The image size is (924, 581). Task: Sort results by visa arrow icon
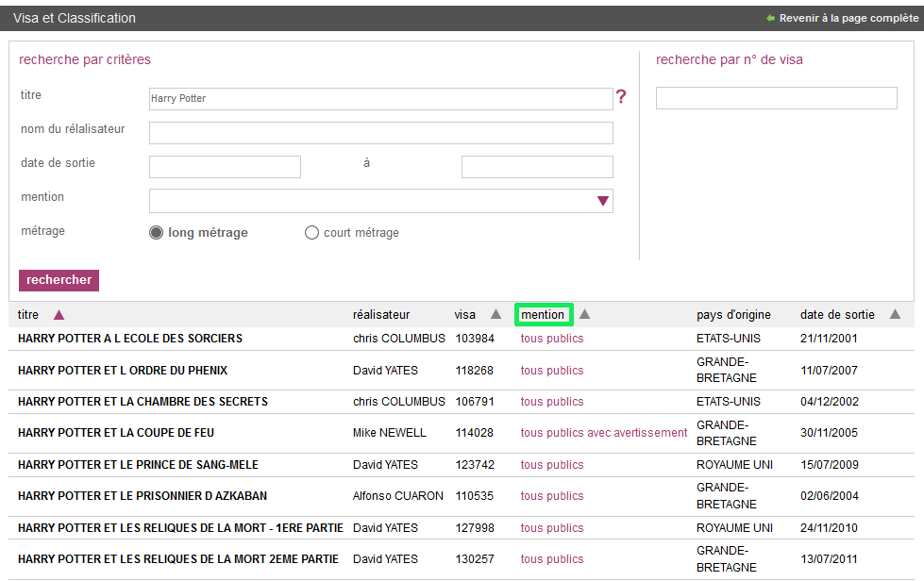[x=496, y=315]
